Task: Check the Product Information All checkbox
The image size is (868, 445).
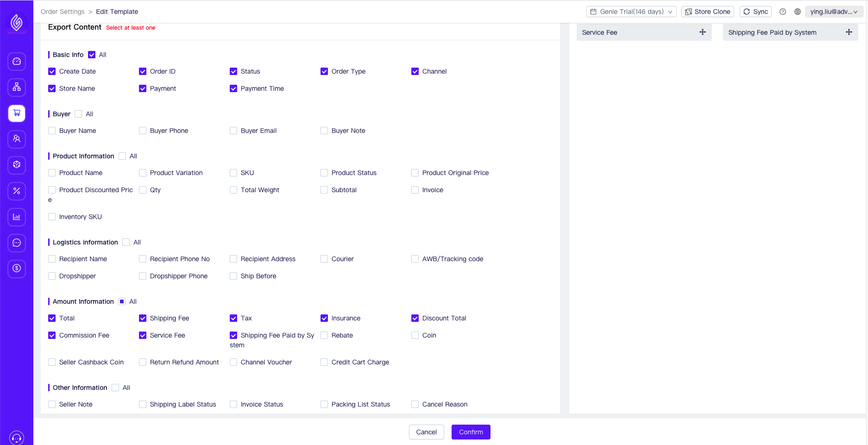Action: (x=122, y=156)
